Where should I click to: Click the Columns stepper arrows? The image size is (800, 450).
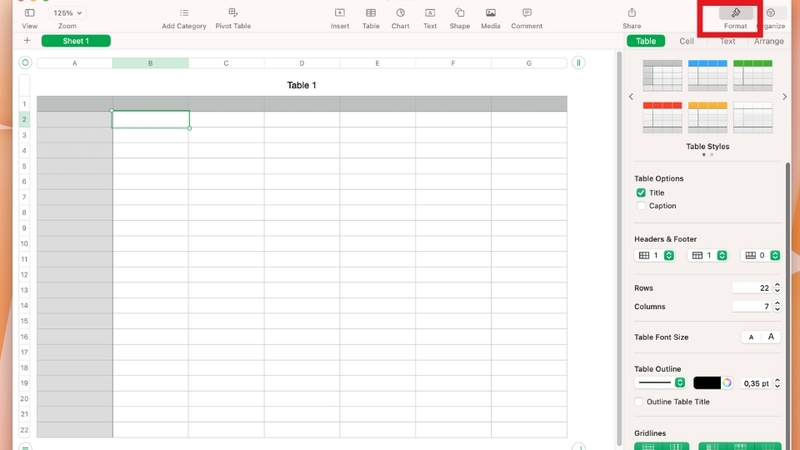click(777, 306)
